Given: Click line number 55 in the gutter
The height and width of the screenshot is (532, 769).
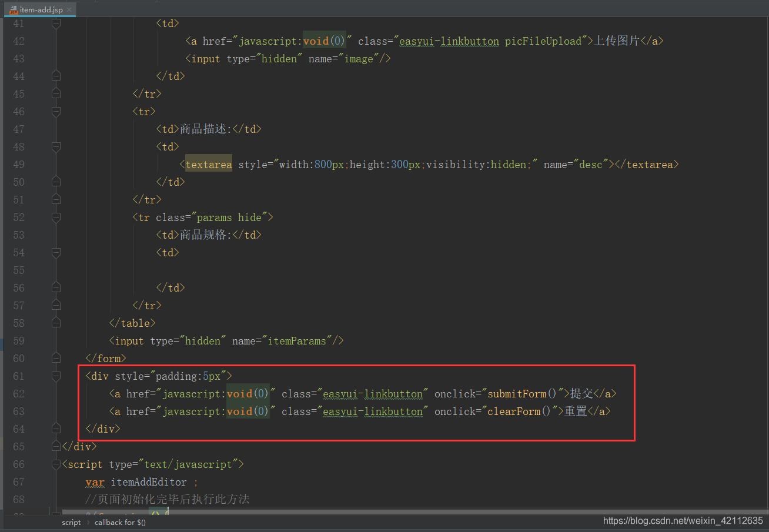Looking at the screenshot, I should [18, 270].
